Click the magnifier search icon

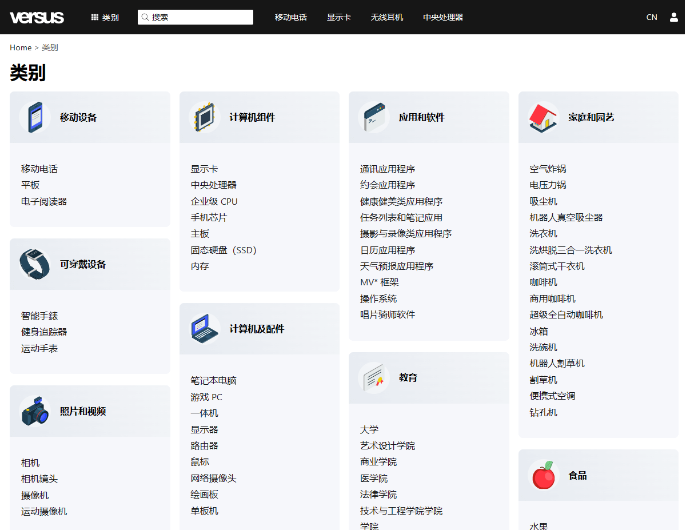coord(145,17)
